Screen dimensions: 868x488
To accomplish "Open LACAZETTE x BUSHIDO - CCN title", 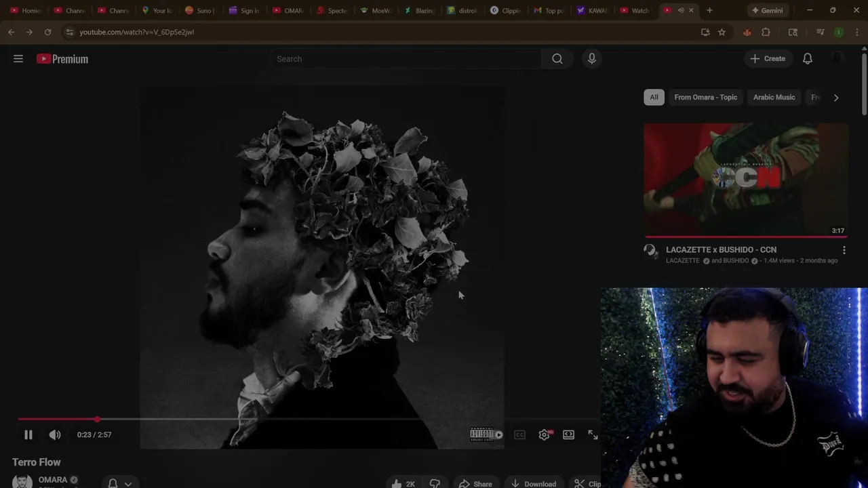I will pos(721,249).
